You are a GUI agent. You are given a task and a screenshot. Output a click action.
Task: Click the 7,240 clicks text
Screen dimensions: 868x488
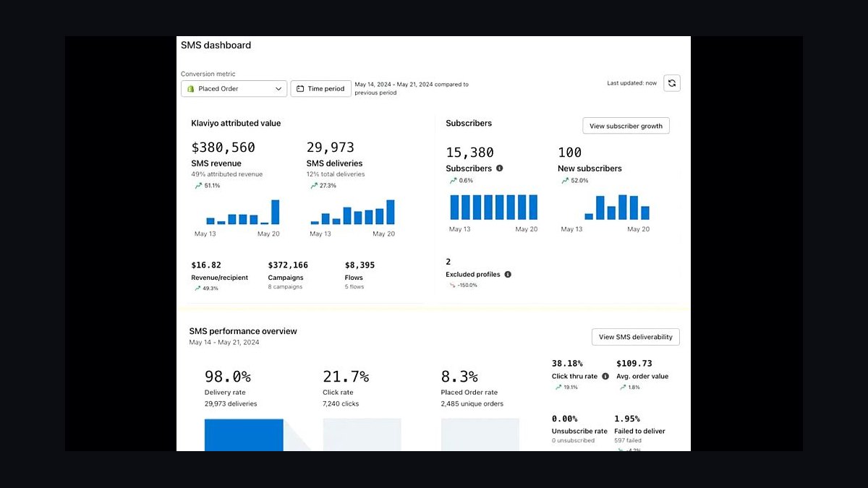coord(341,404)
